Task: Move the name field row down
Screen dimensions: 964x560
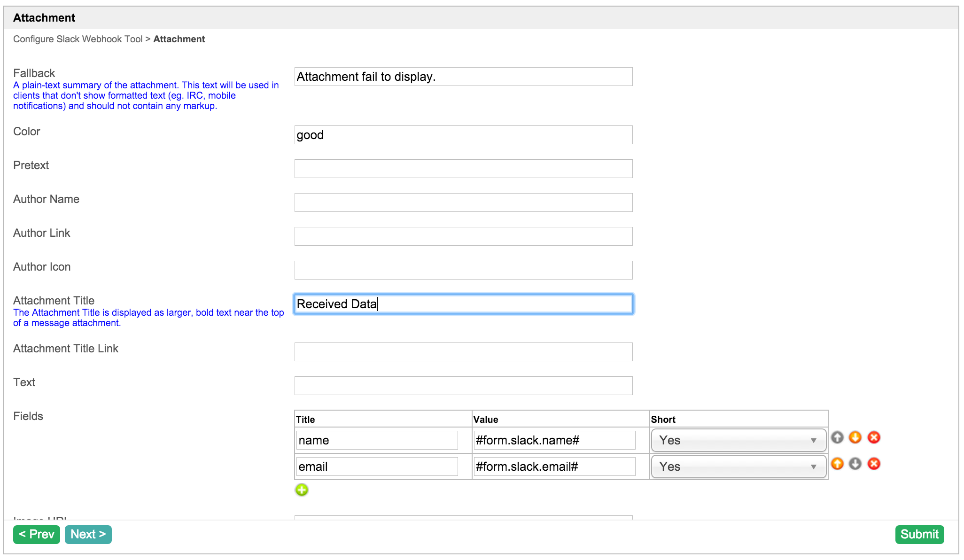Action: coord(855,437)
